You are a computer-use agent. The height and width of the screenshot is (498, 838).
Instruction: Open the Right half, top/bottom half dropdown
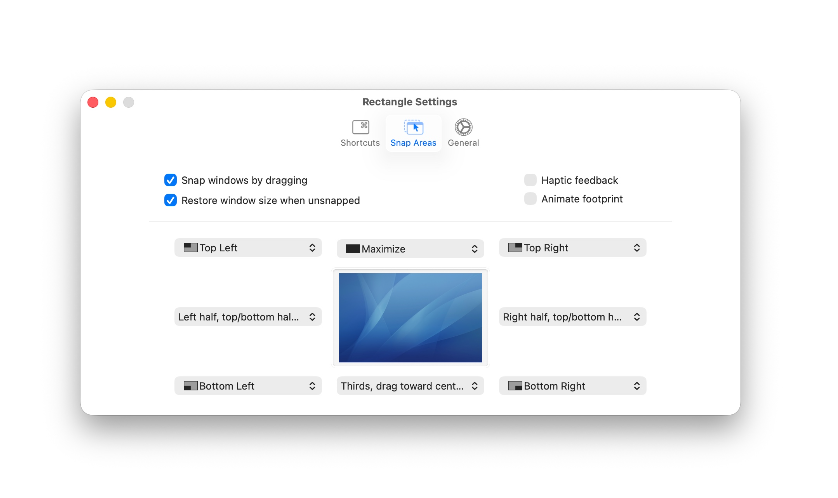572,317
